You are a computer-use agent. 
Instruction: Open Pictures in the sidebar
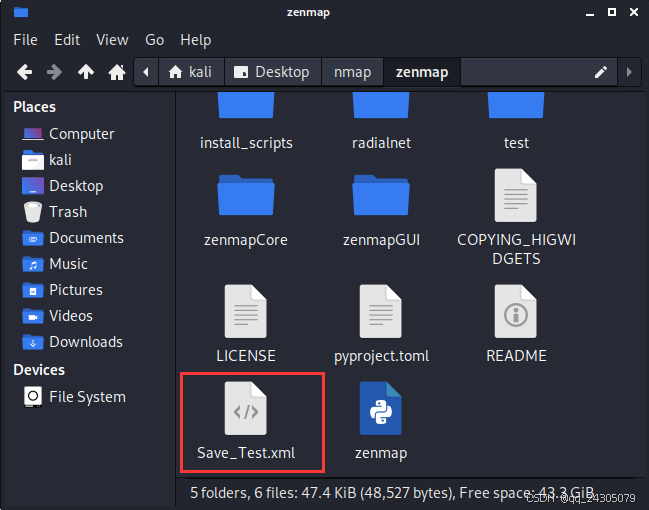(62, 290)
